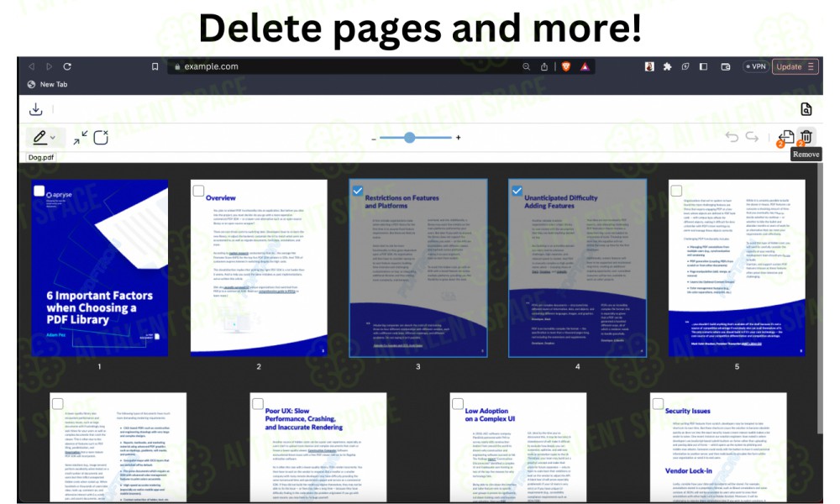Click the rotate pages icon
This screenshot has height=504, width=840.
click(x=785, y=138)
